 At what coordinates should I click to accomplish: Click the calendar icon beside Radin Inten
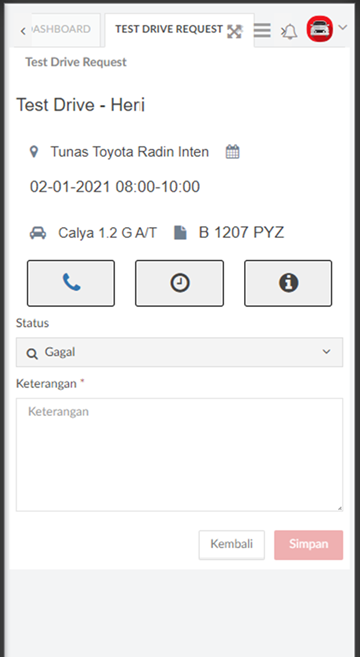click(233, 151)
